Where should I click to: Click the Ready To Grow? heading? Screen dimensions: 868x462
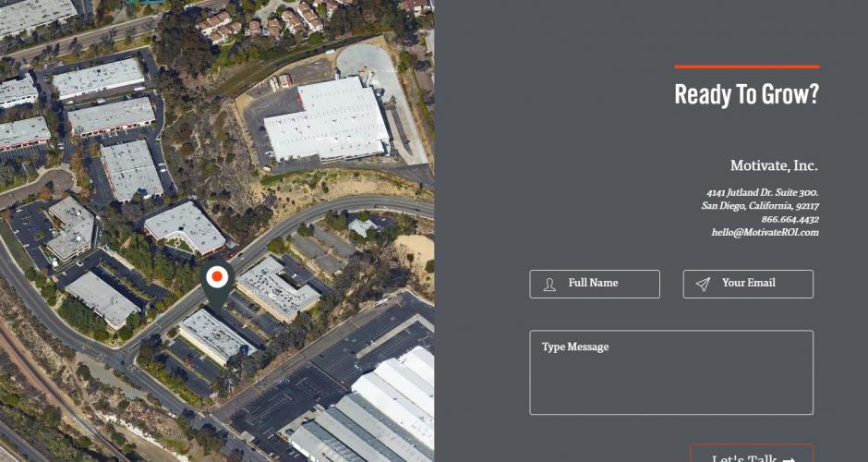[746, 95]
